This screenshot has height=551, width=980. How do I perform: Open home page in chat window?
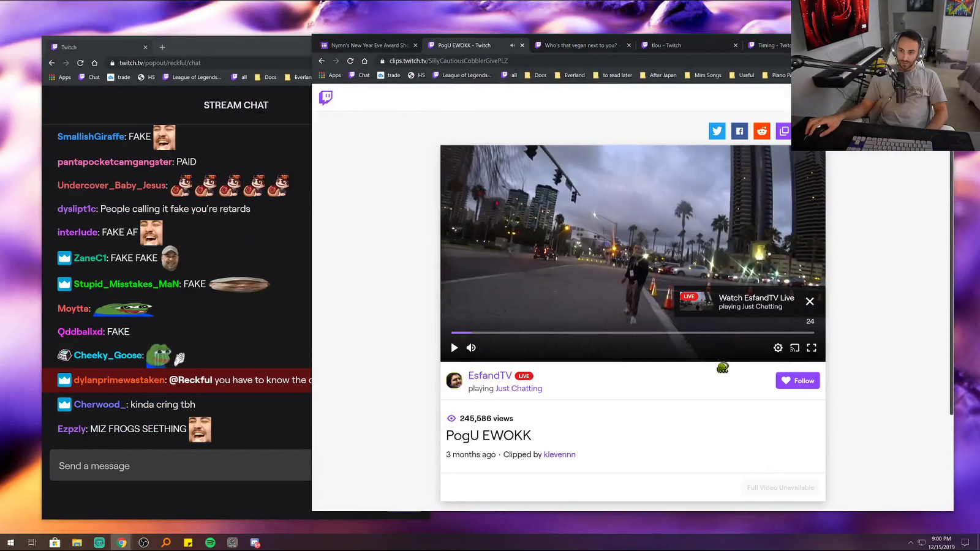(94, 62)
